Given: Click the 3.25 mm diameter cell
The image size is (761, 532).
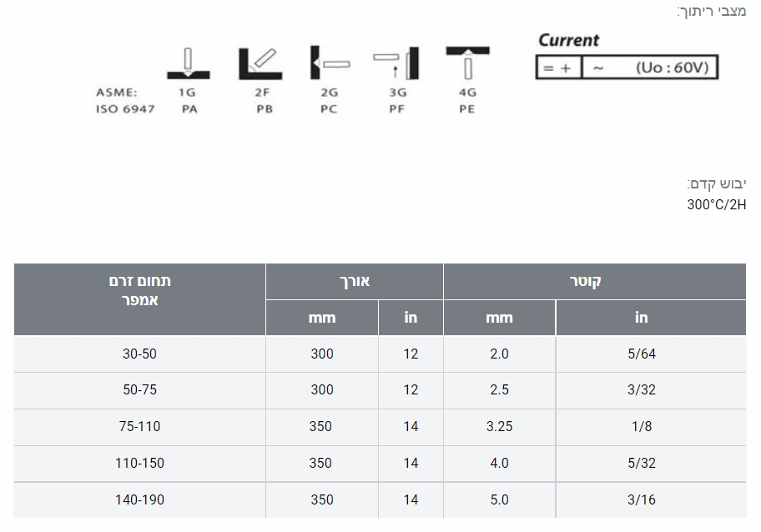Looking at the screenshot, I should click(499, 426).
